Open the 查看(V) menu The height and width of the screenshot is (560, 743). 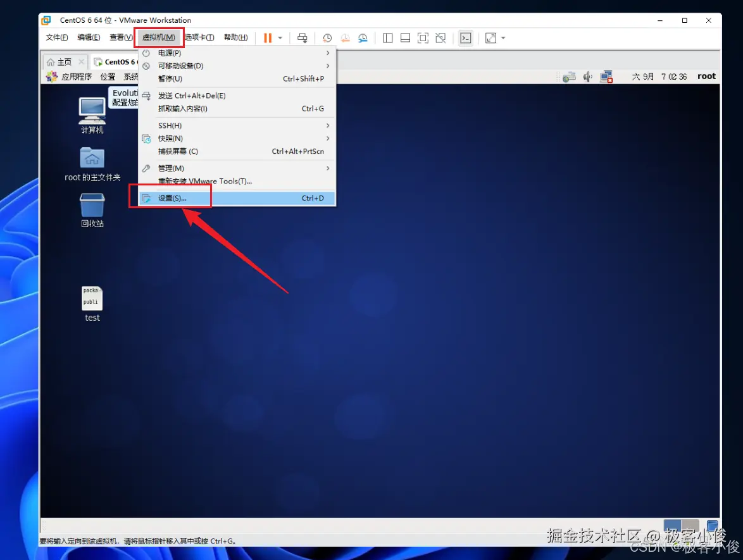pos(121,37)
